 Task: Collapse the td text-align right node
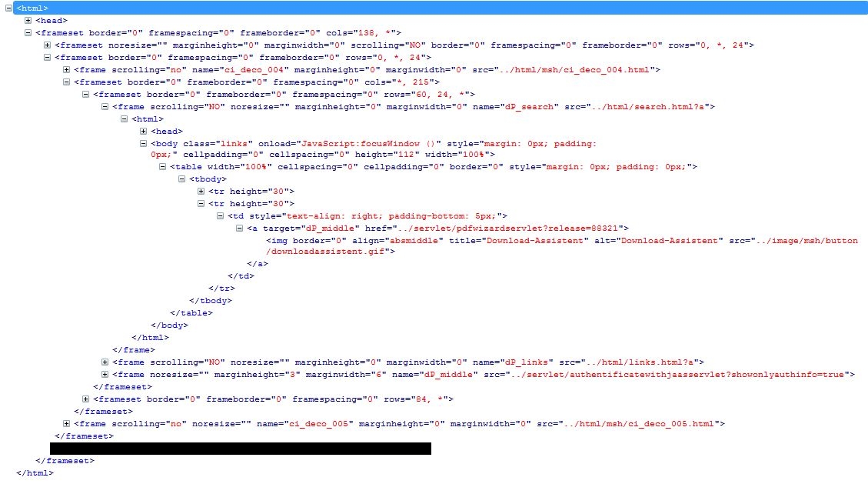[221, 215]
